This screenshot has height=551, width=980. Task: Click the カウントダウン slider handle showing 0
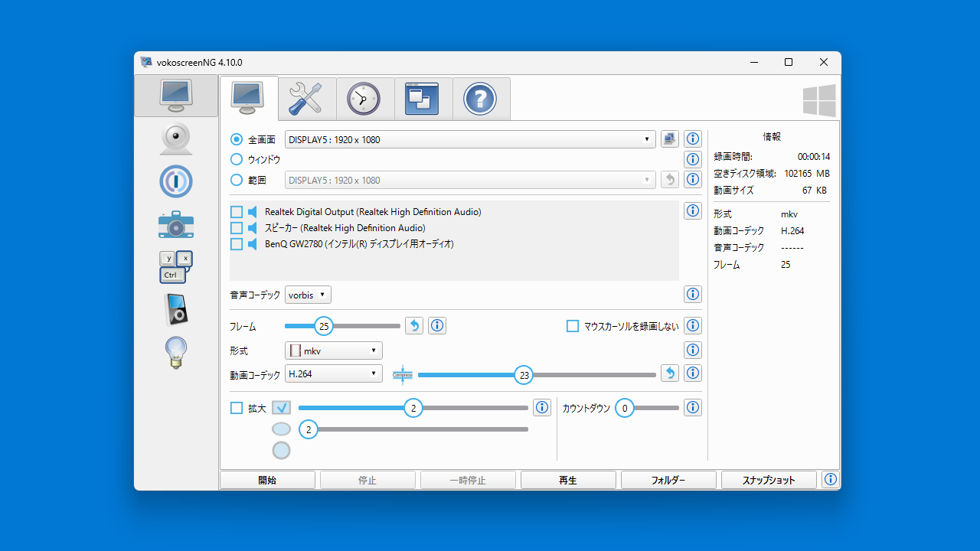[x=624, y=408]
